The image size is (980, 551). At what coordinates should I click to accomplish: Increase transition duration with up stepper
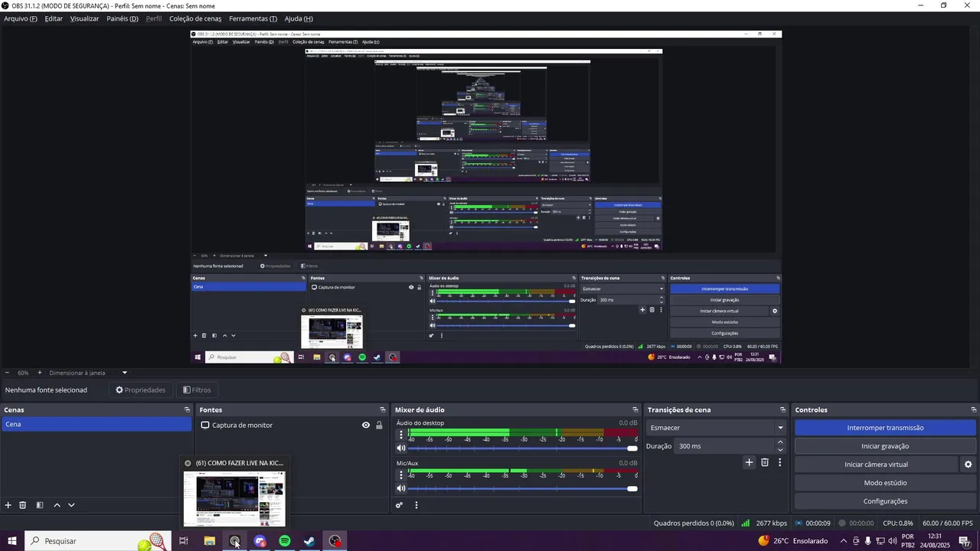tap(780, 442)
